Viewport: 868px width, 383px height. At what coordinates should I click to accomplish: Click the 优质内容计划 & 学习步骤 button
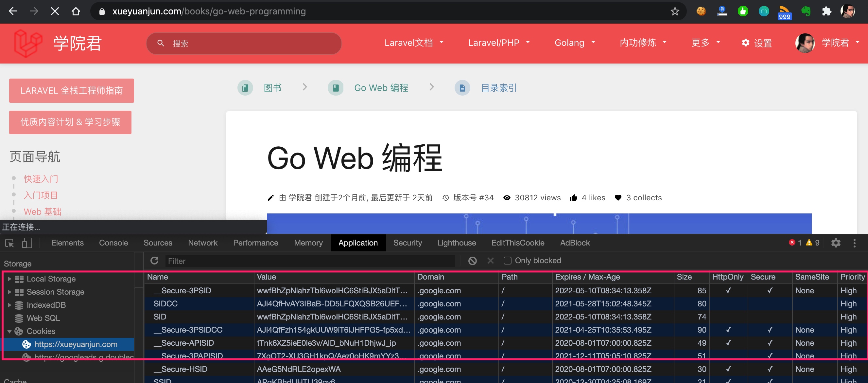coord(70,122)
